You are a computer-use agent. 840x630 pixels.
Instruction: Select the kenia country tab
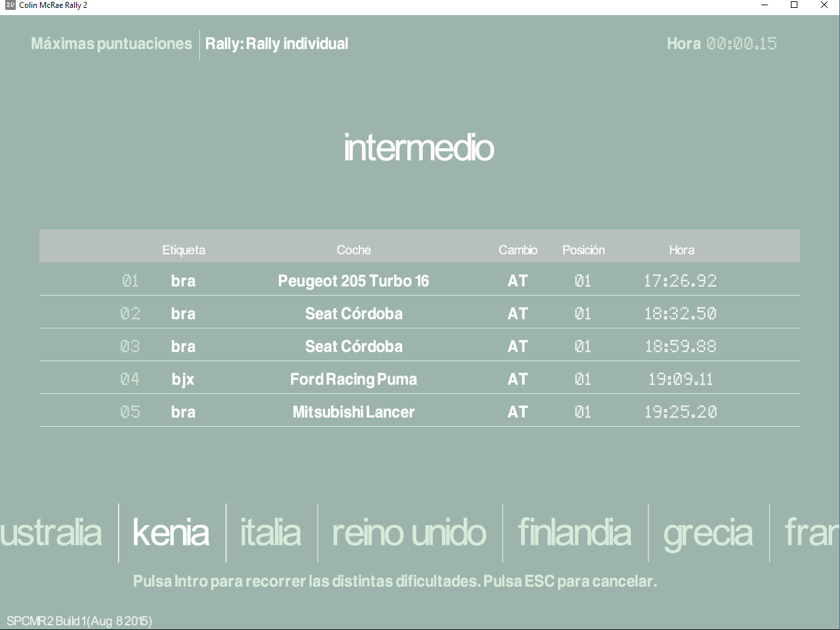(x=171, y=532)
